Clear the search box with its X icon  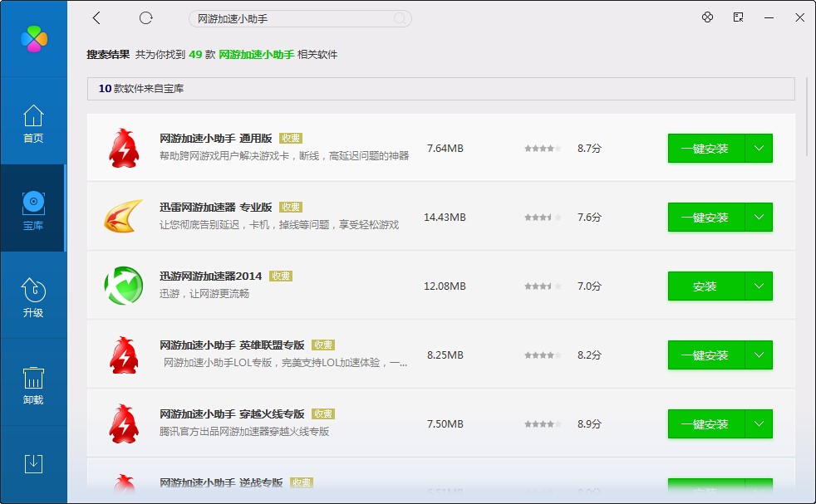coord(399,18)
